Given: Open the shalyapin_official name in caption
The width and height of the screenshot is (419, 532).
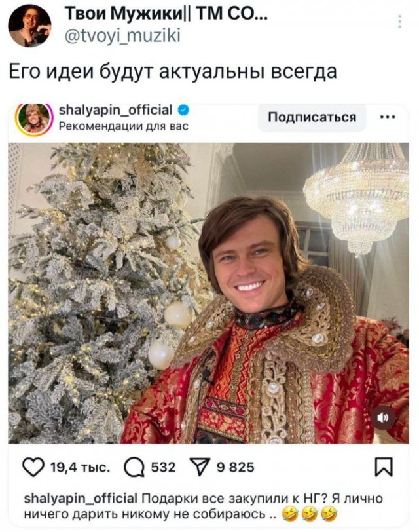Looking at the screenshot, I should coord(81,499).
